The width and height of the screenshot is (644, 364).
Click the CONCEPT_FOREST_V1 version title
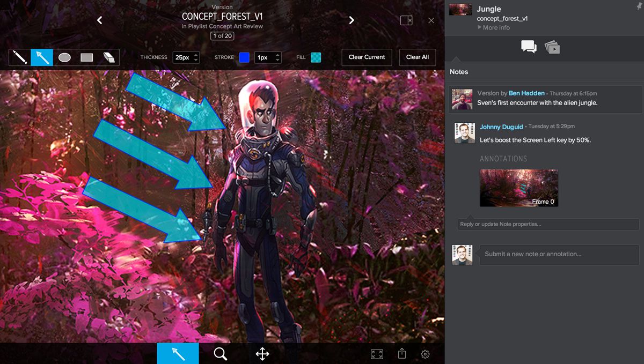click(x=222, y=17)
